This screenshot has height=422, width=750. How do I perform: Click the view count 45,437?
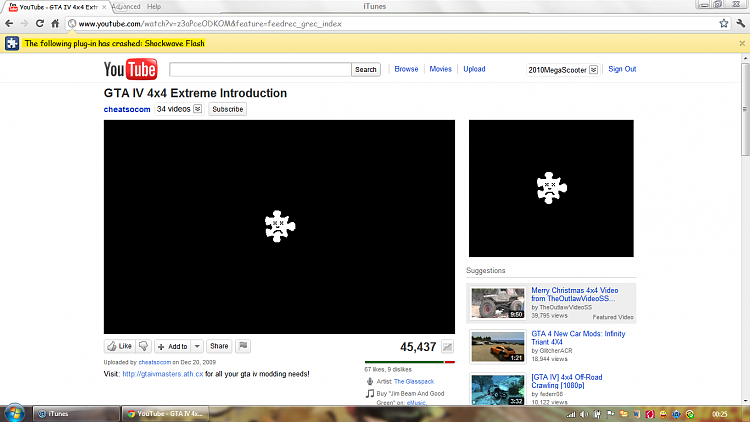point(418,347)
